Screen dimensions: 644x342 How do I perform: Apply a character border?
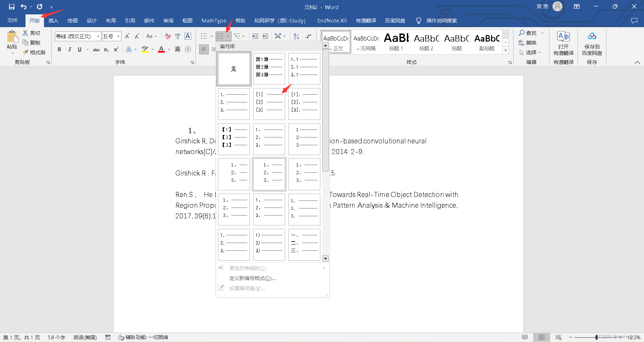point(188,36)
